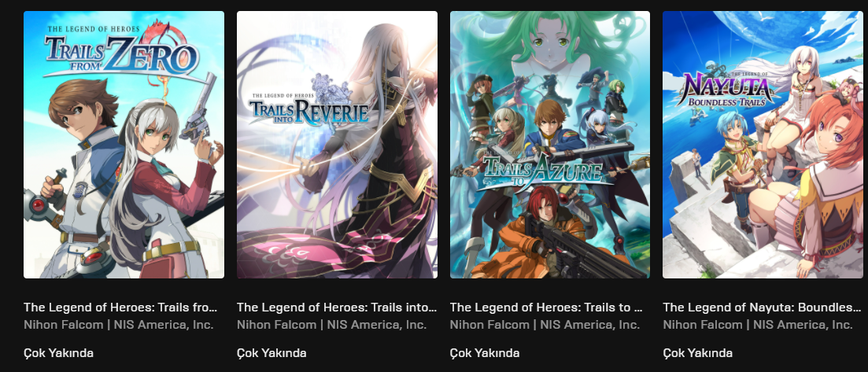Viewport: 868px width, 372px height.
Task: Click 'The Legend of Nayuta: Boundles...' title
Action: coord(763,308)
